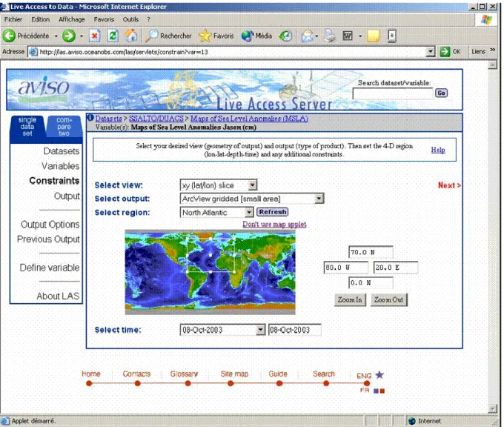Click the IE Forward arrow icon

tap(68, 36)
